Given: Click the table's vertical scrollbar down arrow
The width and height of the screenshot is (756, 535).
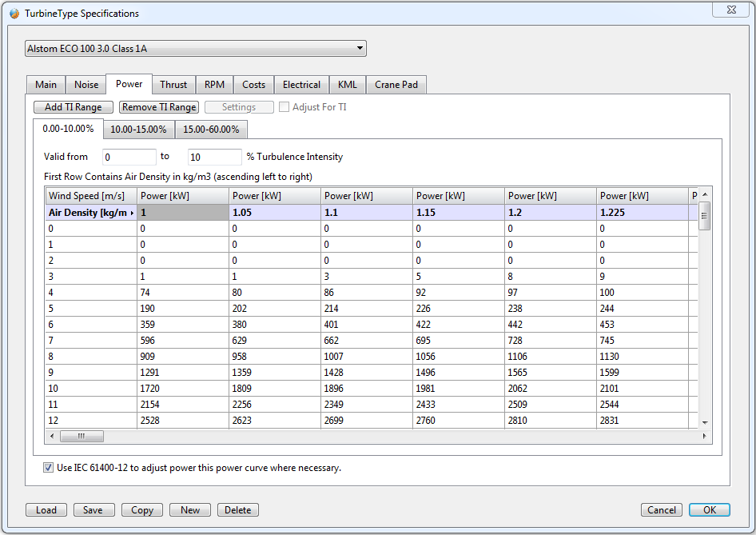Looking at the screenshot, I should (705, 422).
